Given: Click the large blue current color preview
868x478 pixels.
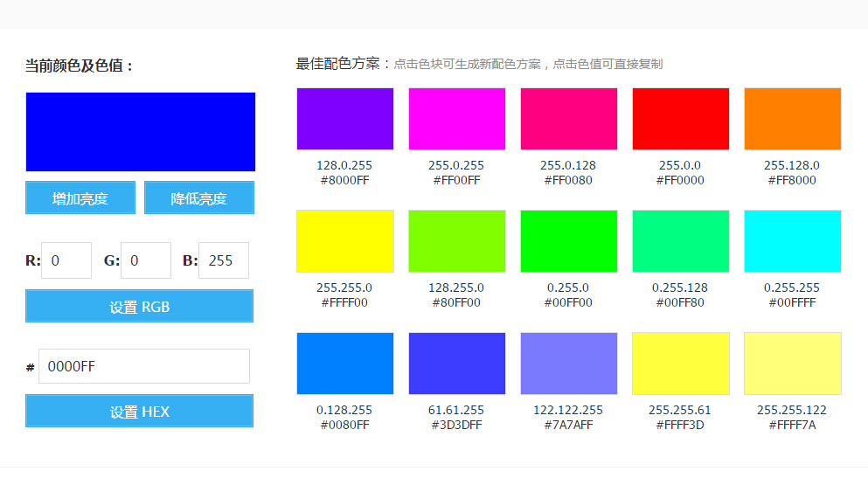Looking at the screenshot, I should tap(141, 132).
